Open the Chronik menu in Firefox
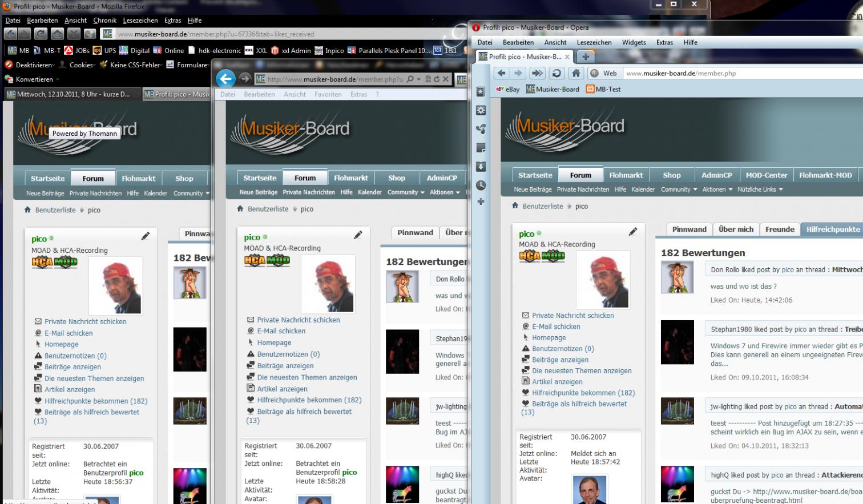 [x=105, y=21]
